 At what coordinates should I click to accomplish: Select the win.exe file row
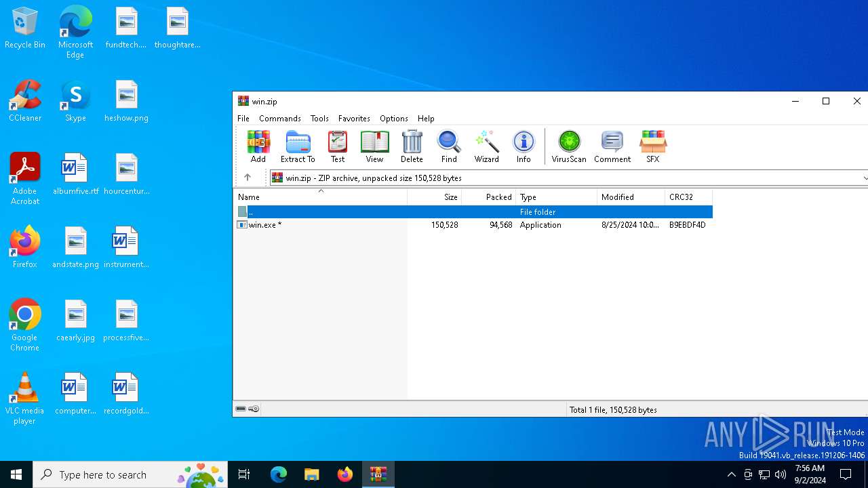pyautogui.click(x=473, y=225)
